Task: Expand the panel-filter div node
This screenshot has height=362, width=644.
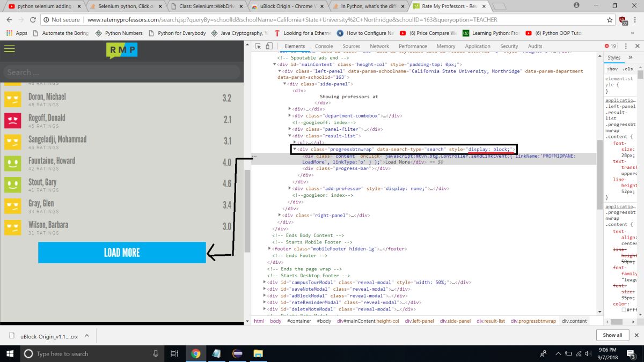Action: [x=290, y=129]
